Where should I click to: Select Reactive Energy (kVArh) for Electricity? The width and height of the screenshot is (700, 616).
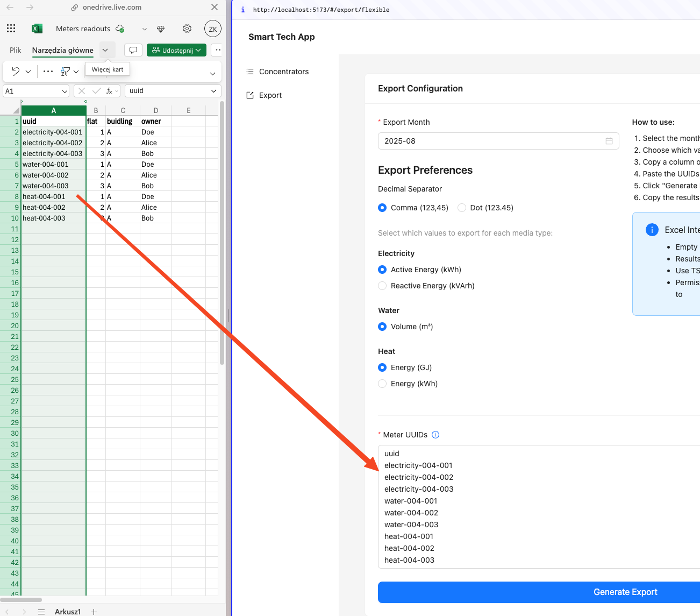pyautogui.click(x=382, y=286)
